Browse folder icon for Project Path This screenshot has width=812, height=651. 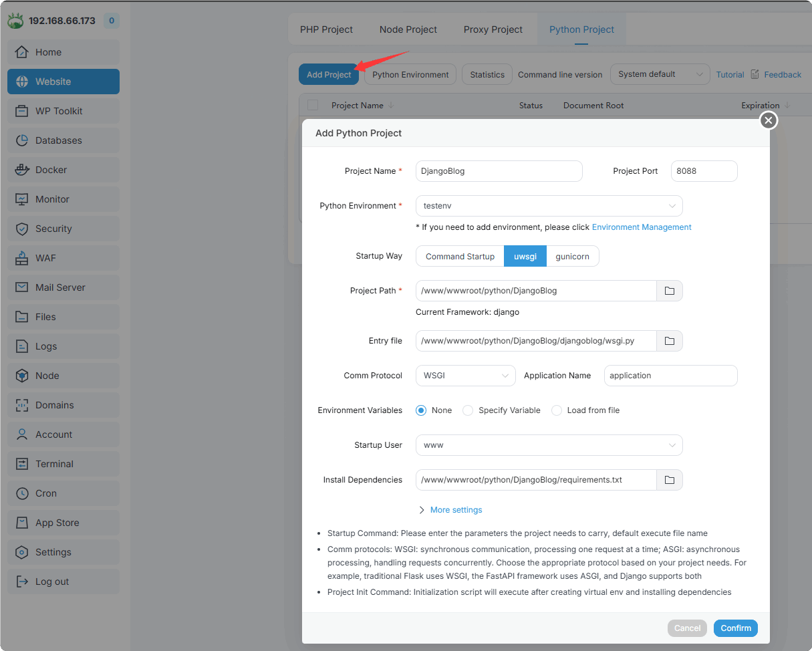coord(669,291)
